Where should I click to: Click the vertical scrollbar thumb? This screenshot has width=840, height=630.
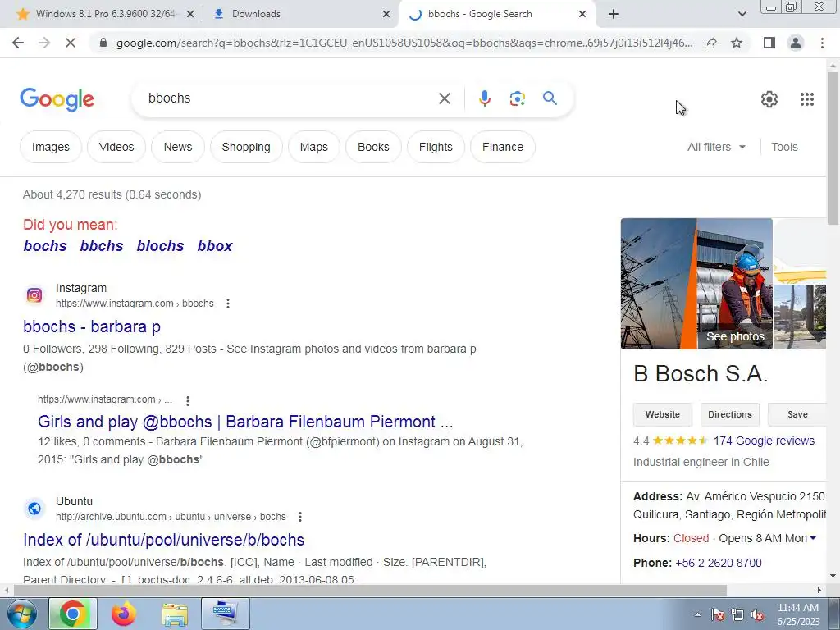(x=833, y=148)
